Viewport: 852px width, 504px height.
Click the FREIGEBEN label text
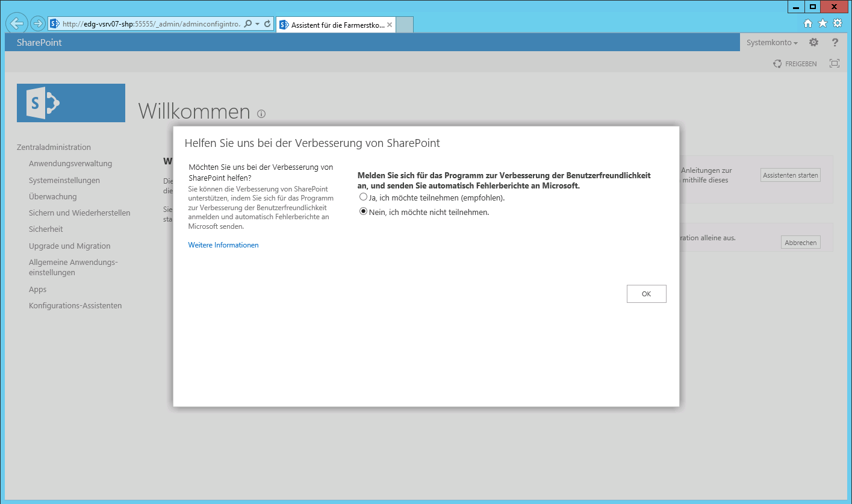(x=801, y=64)
